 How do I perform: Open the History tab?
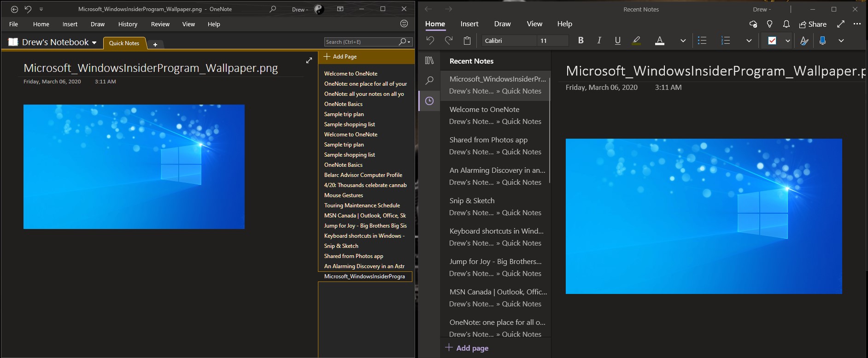[x=128, y=24]
